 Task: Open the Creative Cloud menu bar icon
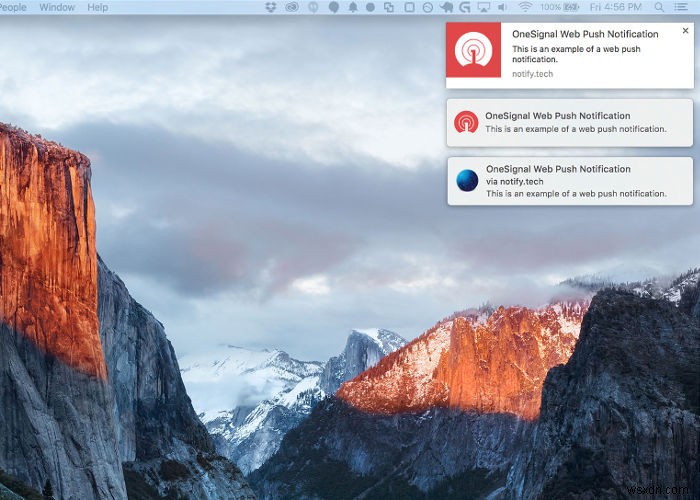click(x=291, y=7)
